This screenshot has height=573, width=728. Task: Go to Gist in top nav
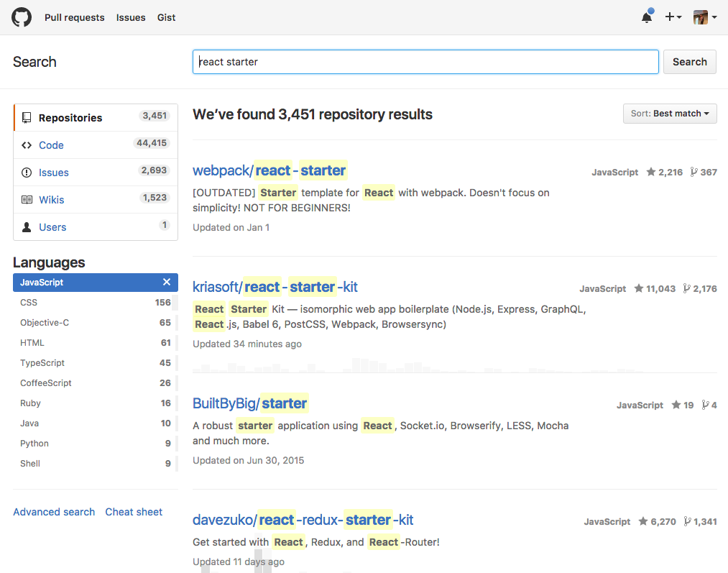tap(166, 18)
